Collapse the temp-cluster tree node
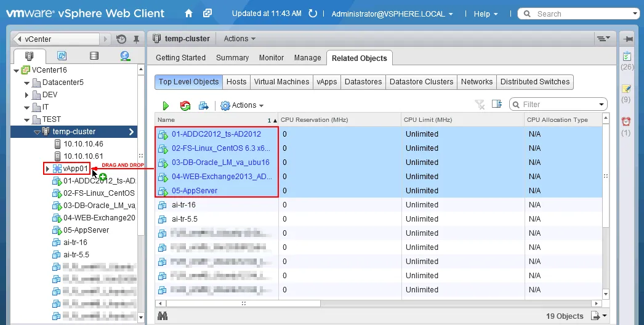The width and height of the screenshot is (644, 325). 37,132
